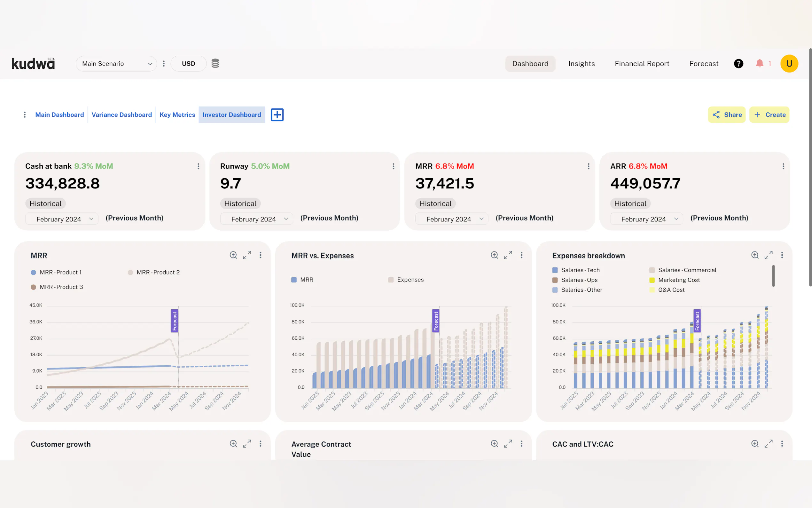Viewport: 812px width, 508px height.
Task: Go to Financial Report menu
Action: pos(642,63)
